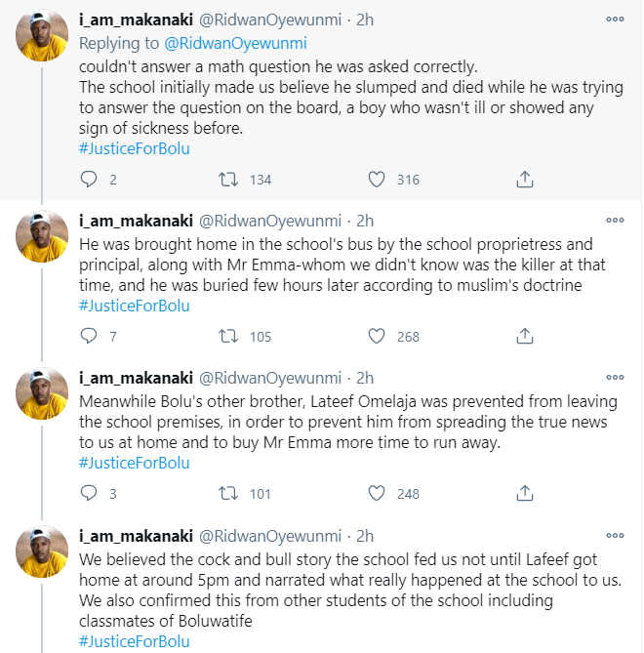The width and height of the screenshot is (644, 653).
Task: Share the tweet about Lateef Omelaja
Action: click(524, 493)
